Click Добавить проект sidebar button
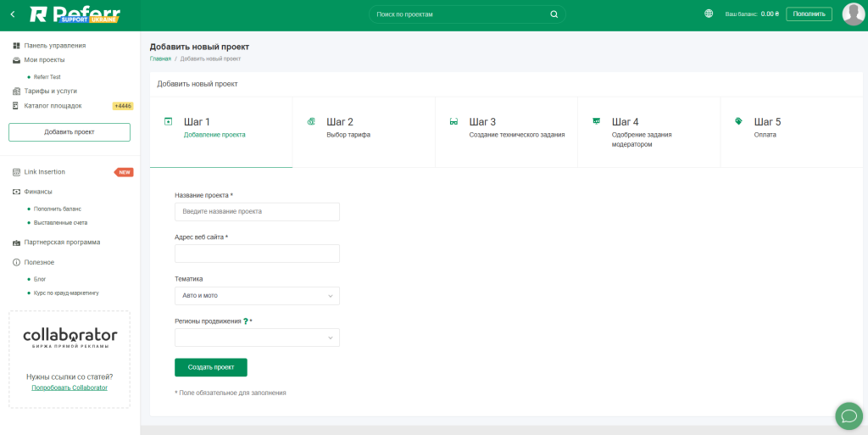This screenshot has width=868, height=435. pyautogui.click(x=70, y=132)
